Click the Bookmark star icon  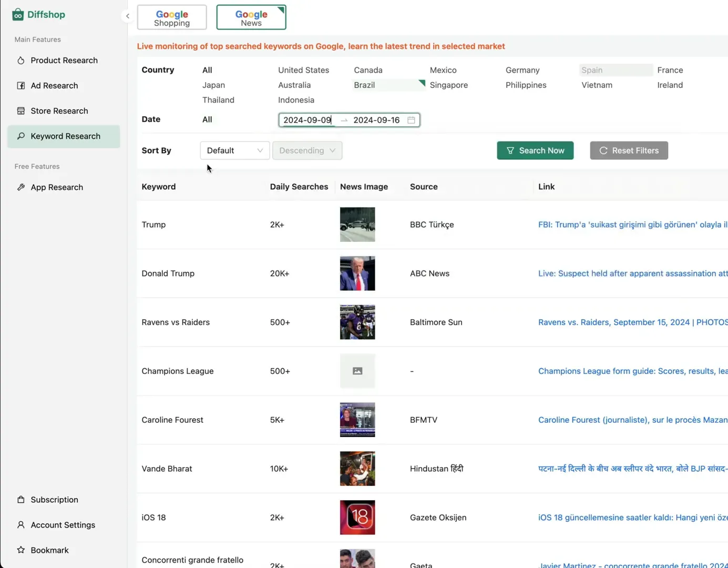pos(21,550)
